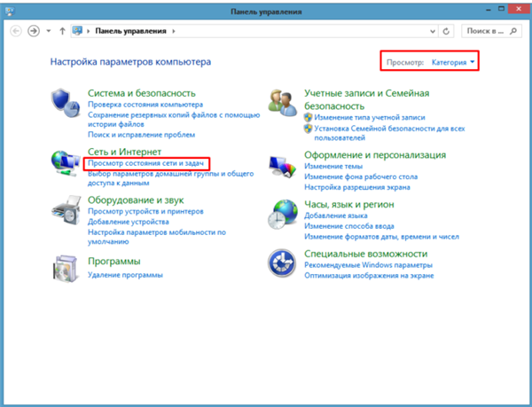Click the Programs disc box icon
The height and width of the screenshot is (407, 532).
click(x=66, y=269)
